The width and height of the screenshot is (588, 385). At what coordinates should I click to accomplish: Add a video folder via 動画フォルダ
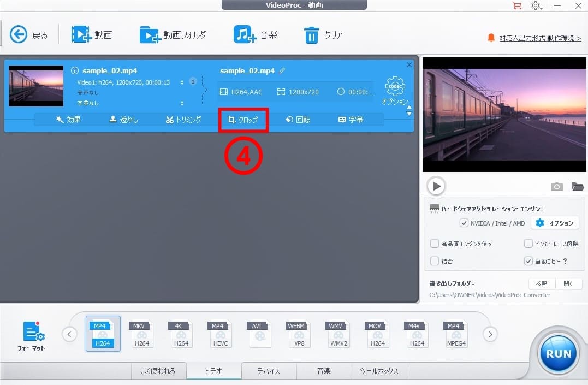[x=173, y=34]
